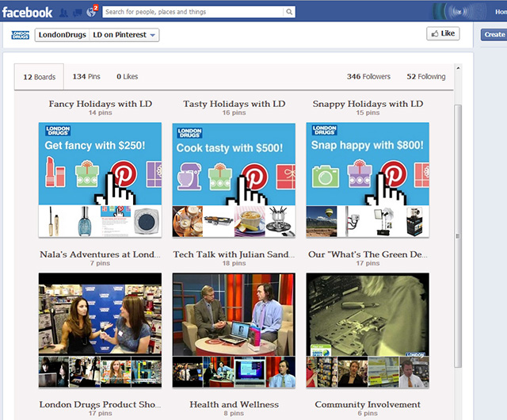Open the blue nail polish pin thumbnail
The image size is (507, 420).
tap(85, 221)
